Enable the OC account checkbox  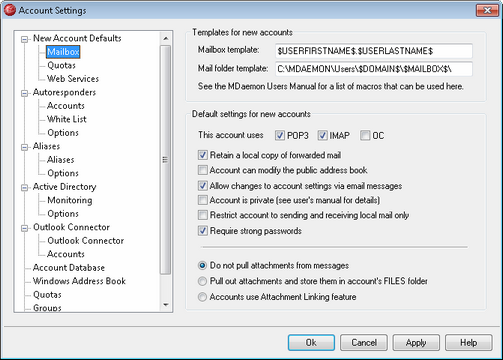[x=365, y=136]
